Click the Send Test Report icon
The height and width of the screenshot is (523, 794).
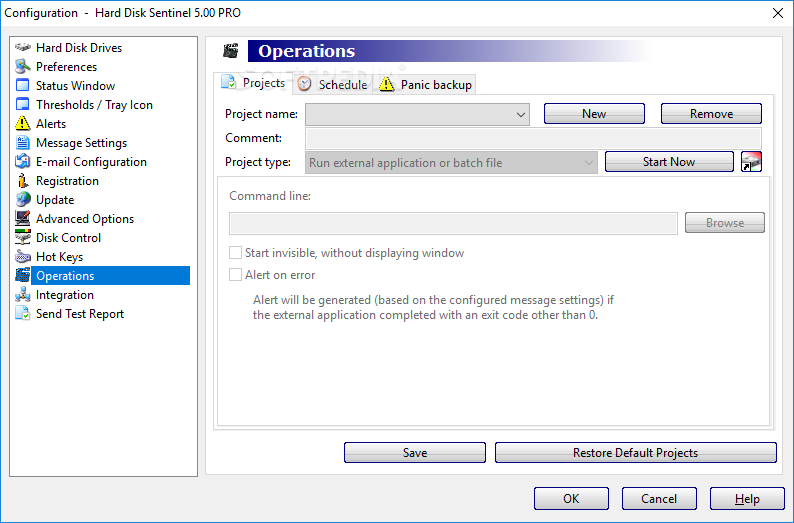point(23,313)
